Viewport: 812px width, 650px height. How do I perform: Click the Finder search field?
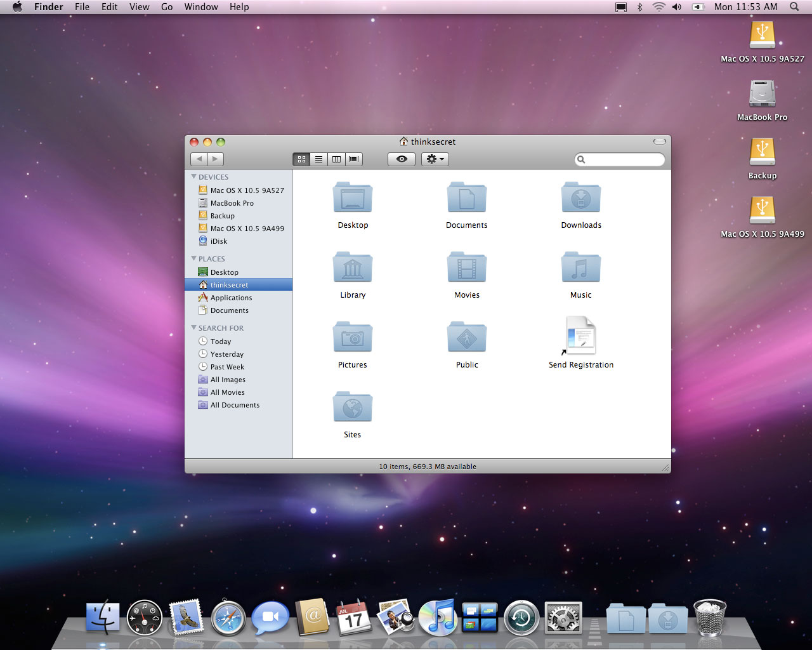620,159
